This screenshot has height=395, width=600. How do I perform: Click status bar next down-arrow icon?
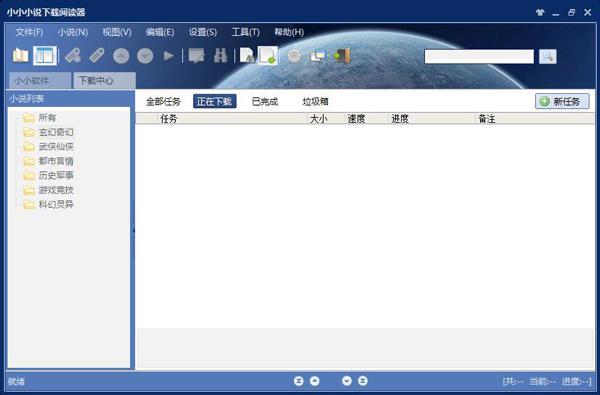point(347,381)
